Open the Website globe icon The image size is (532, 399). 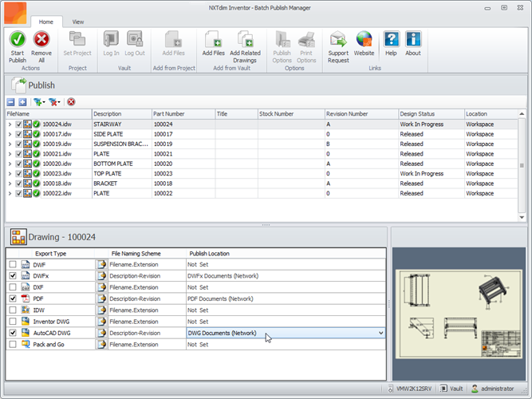click(364, 39)
